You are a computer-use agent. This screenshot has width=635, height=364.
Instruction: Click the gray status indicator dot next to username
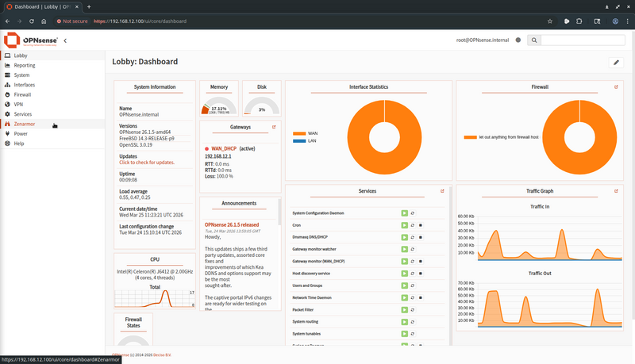pos(518,40)
